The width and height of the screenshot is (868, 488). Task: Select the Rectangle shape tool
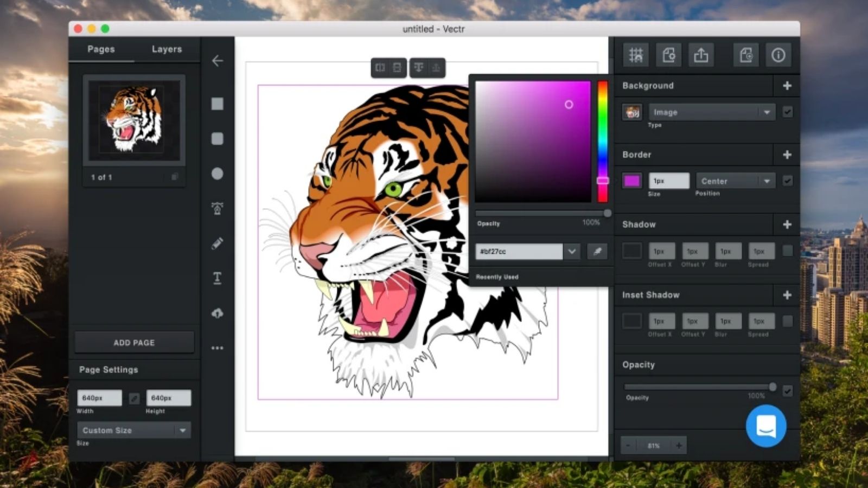pyautogui.click(x=217, y=104)
